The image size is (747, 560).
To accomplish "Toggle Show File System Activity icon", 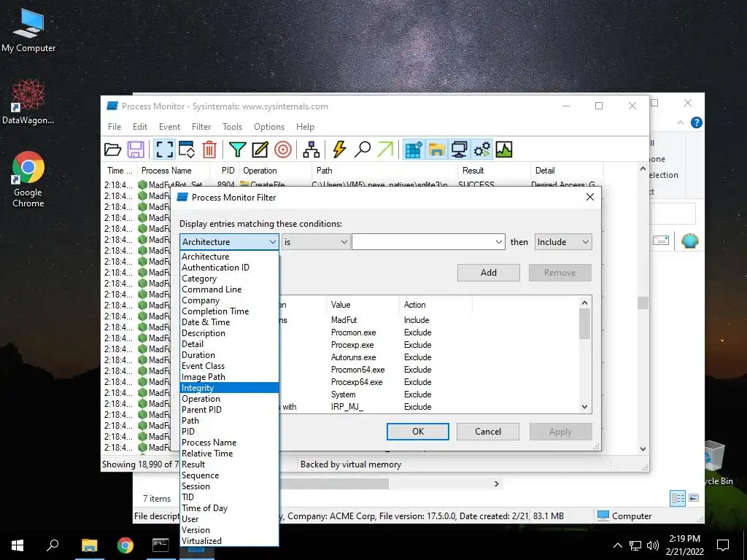I will tap(436, 149).
